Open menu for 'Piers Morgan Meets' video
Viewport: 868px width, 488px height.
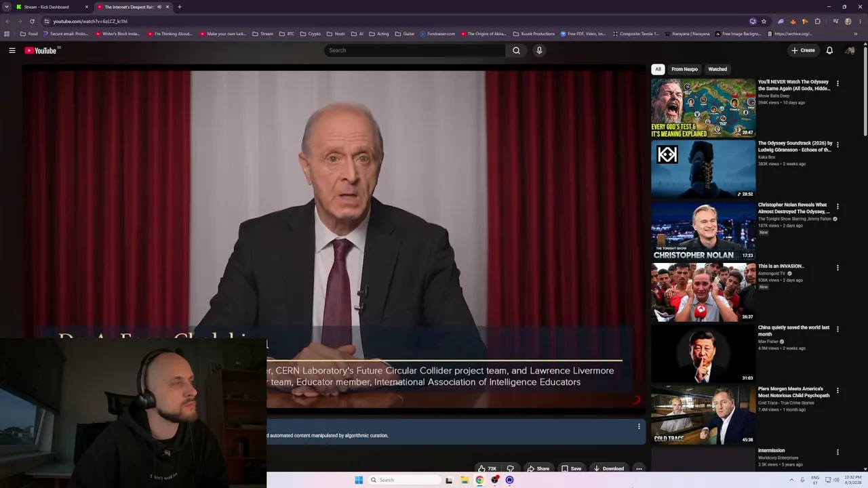tap(837, 390)
